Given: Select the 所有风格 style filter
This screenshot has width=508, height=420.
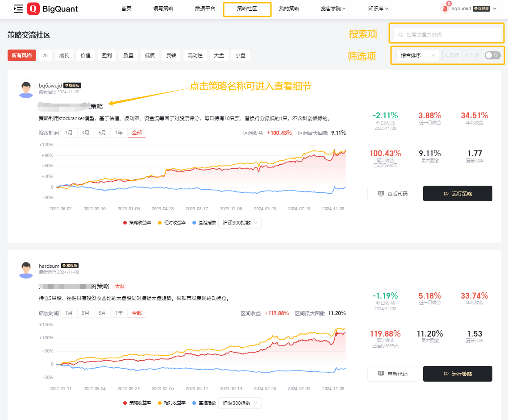Looking at the screenshot, I should 22,55.
